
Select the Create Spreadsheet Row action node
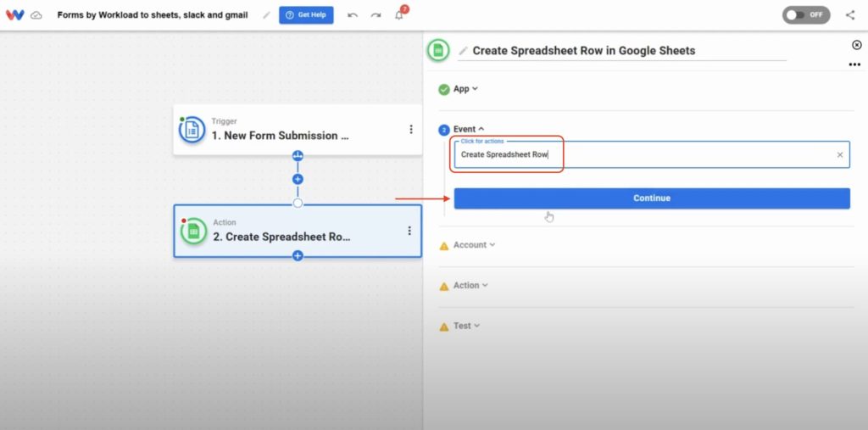click(x=298, y=231)
